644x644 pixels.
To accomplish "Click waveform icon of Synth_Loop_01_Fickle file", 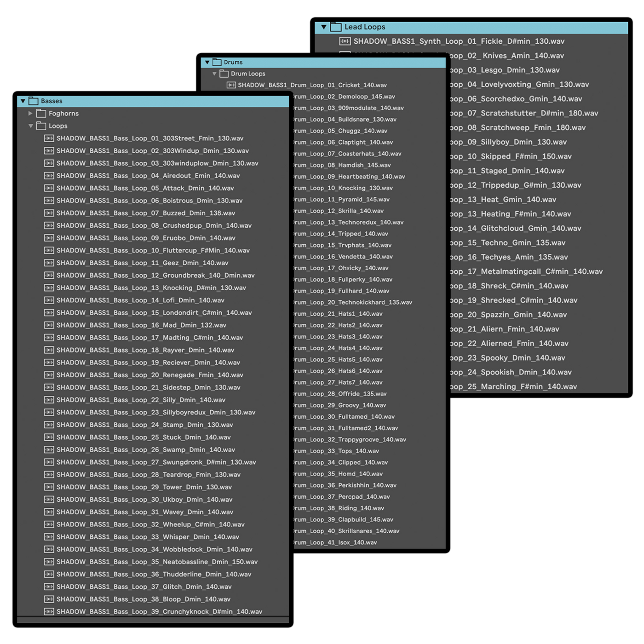I will [345, 41].
